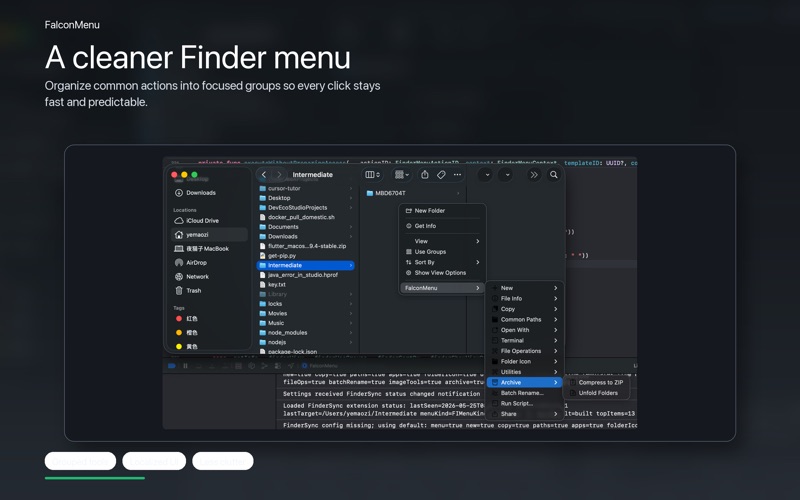Open the group-by grid dropdown in toolbar
The width and height of the screenshot is (800, 500).
[402, 174]
